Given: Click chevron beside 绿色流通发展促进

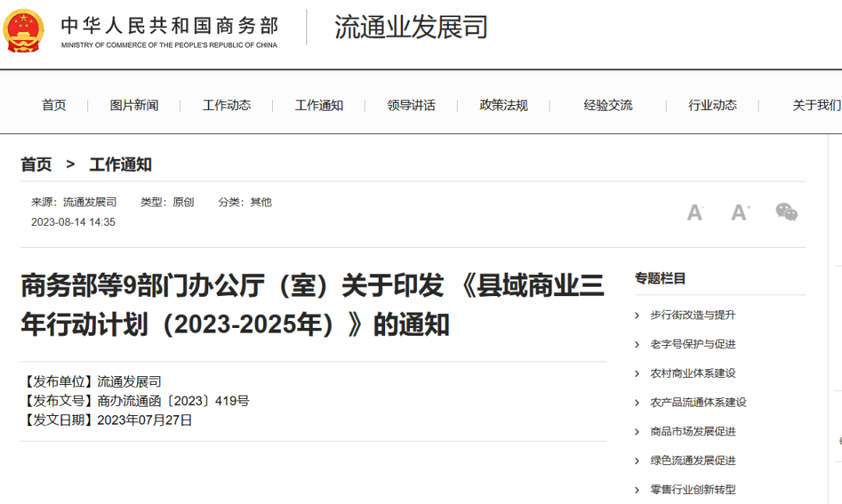Looking at the screenshot, I should (x=637, y=461).
